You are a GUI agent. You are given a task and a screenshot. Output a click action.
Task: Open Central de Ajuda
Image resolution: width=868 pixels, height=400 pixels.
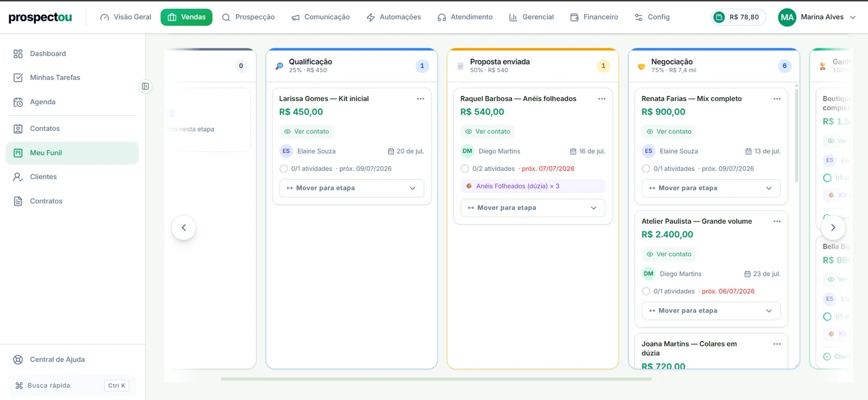point(72,360)
